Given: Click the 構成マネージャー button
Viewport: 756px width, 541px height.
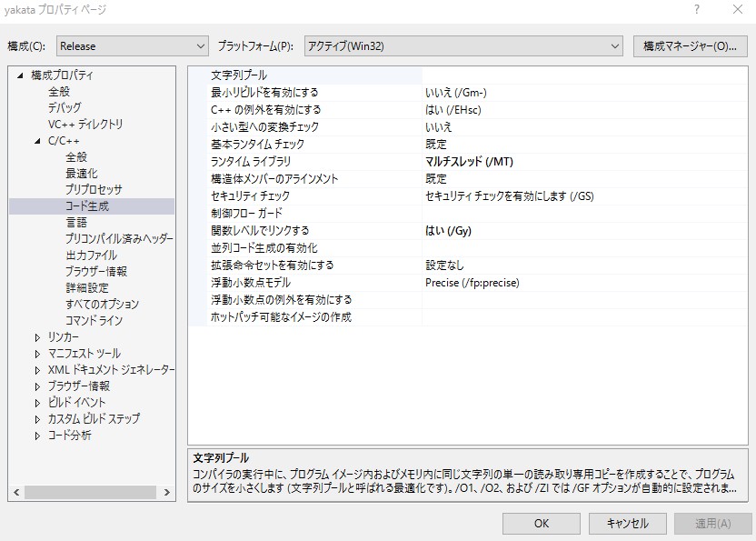Looking at the screenshot, I should click(690, 46).
